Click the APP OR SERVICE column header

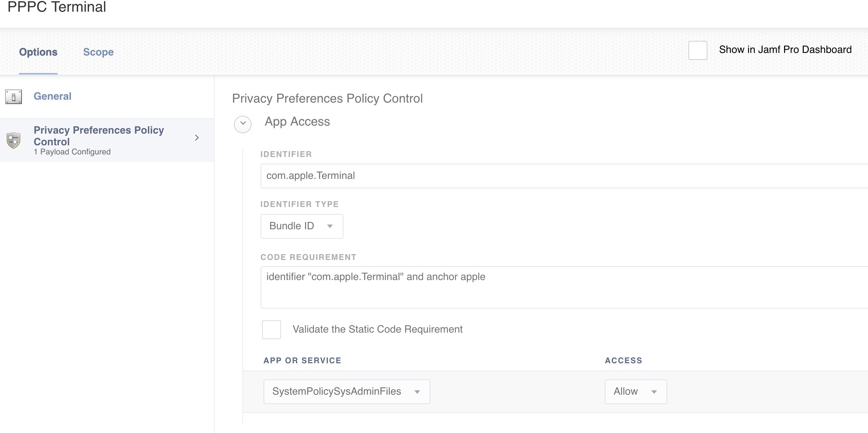[x=303, y=361]
